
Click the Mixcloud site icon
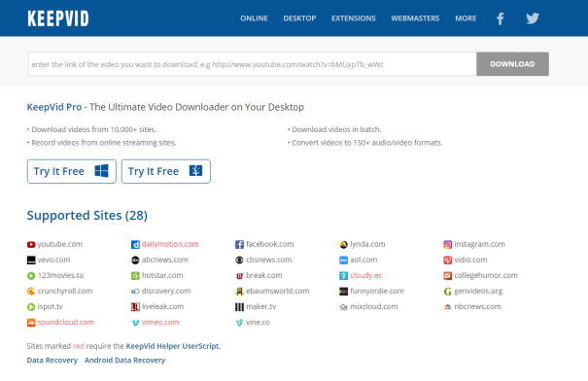pyautogui.click(x=343, y=307)
